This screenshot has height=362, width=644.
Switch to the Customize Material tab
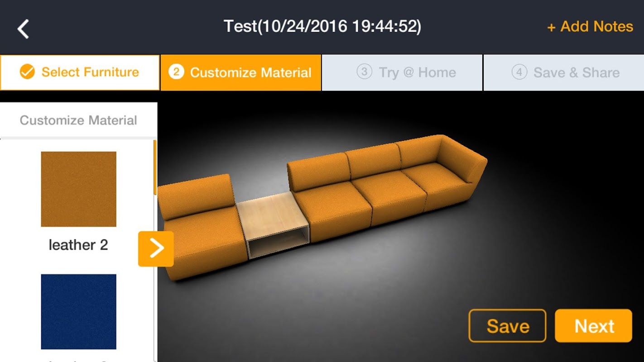coord(241,72)
